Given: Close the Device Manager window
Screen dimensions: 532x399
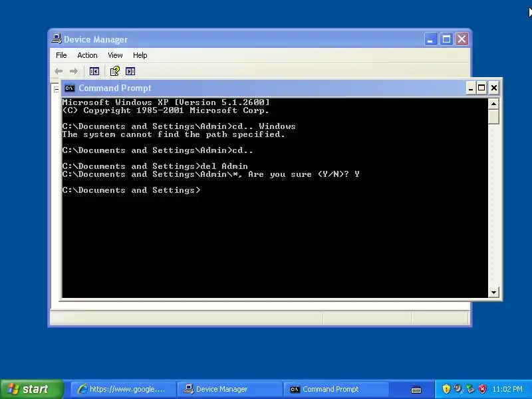Looking at the screenshot, I should [x=462, y=39].
